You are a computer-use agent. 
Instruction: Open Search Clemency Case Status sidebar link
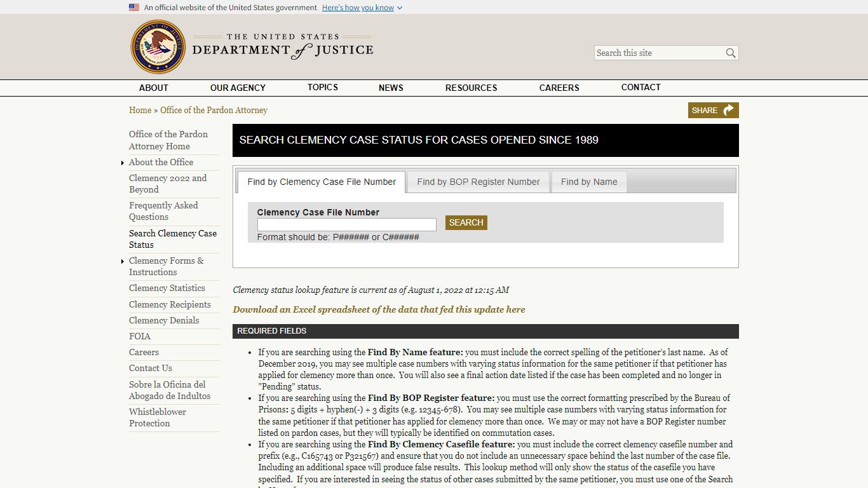[x=173, y=239]
